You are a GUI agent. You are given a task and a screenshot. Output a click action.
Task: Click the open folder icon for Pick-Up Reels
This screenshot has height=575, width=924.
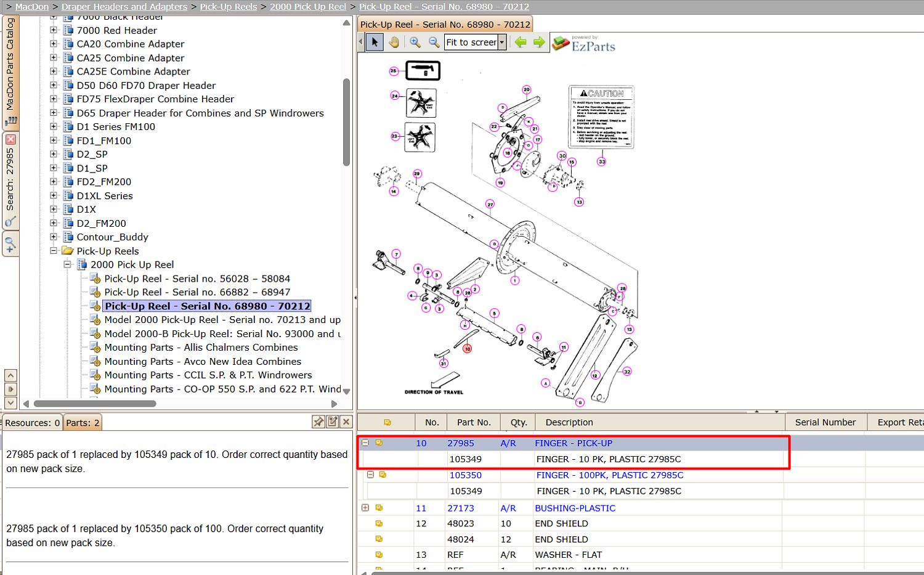click(x=68, y=251)
